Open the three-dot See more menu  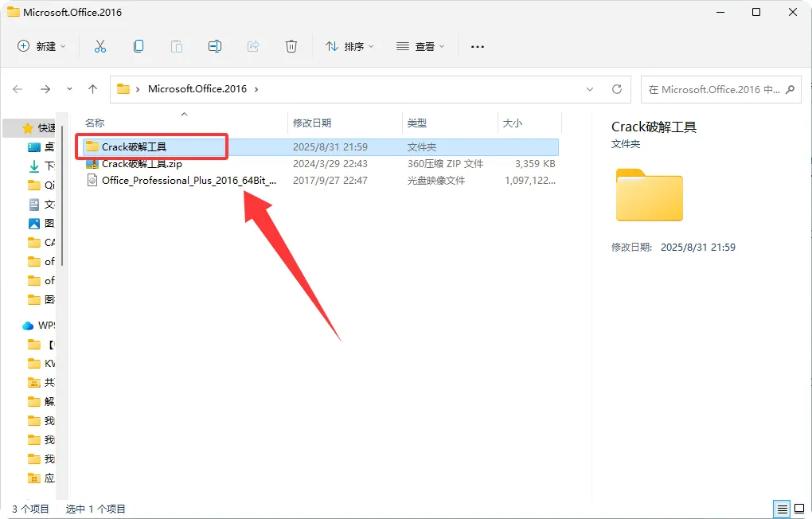[478, 47]
